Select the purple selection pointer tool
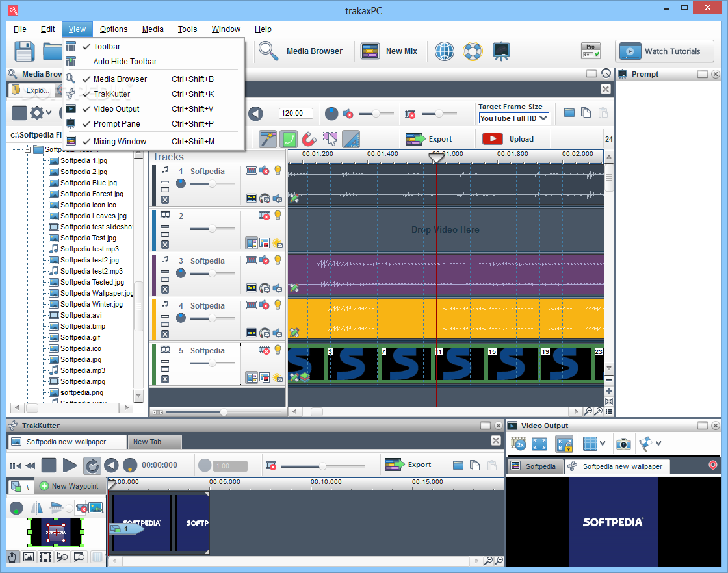The height and width of the screenshot is (573, 728). click(x=330, y=139)
